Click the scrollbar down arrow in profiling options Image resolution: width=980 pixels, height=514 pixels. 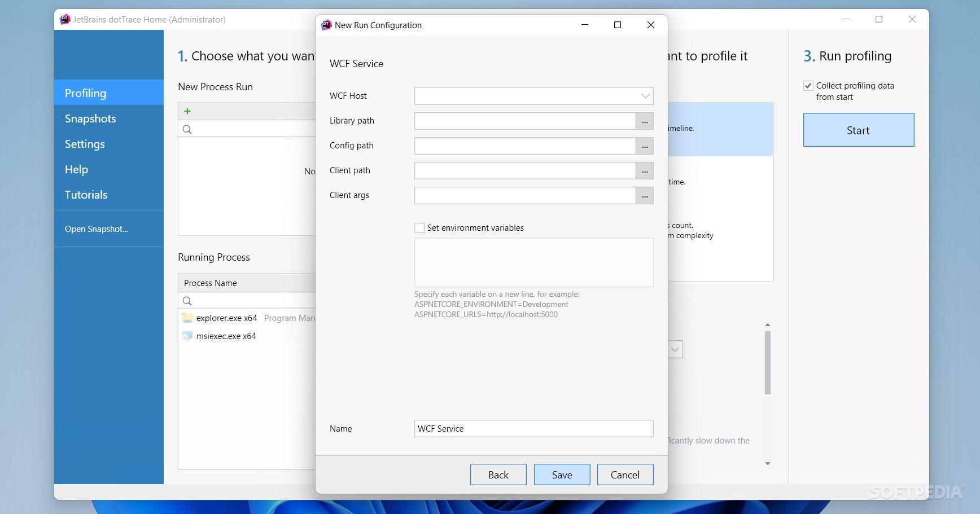point(768,463)
